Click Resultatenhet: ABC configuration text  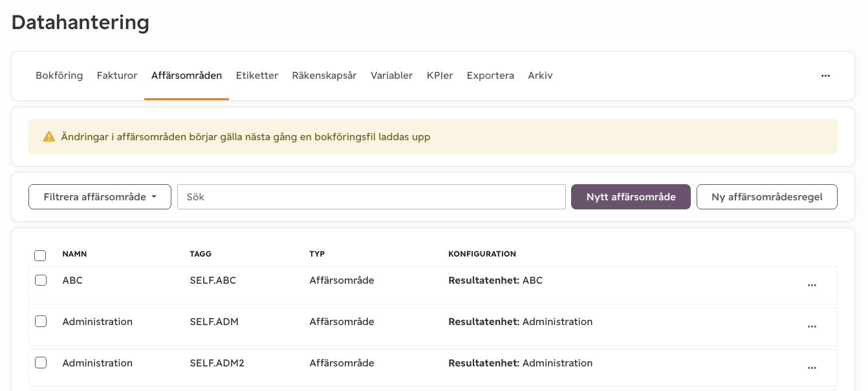(495, 280)
